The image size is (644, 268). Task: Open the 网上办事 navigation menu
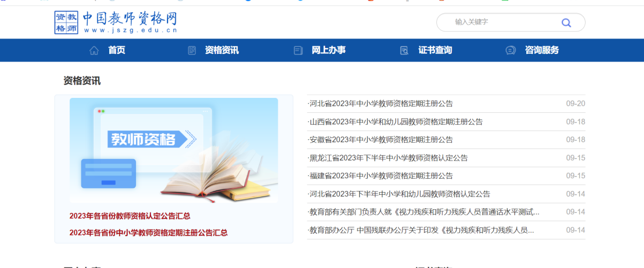(x=328, y=50)
